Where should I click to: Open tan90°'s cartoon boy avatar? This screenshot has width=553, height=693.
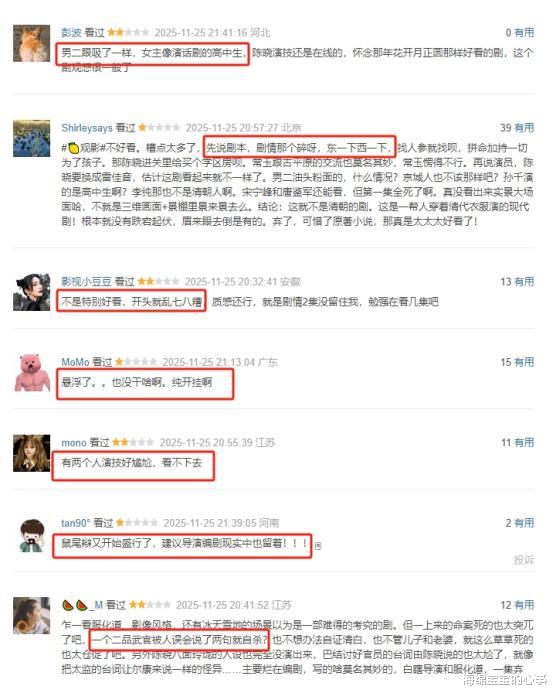coord(31,535)
